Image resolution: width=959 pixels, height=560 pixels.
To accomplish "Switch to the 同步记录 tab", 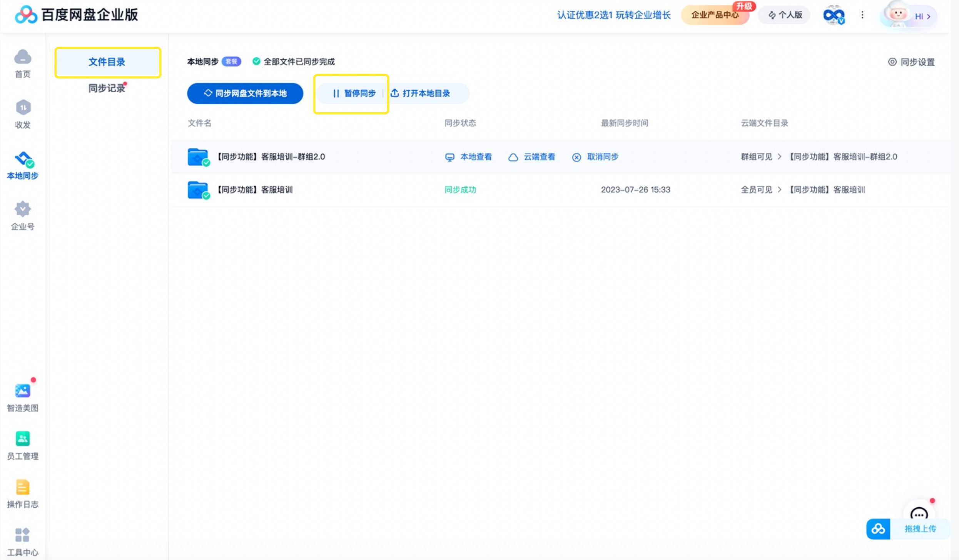I will pos(107,88).
